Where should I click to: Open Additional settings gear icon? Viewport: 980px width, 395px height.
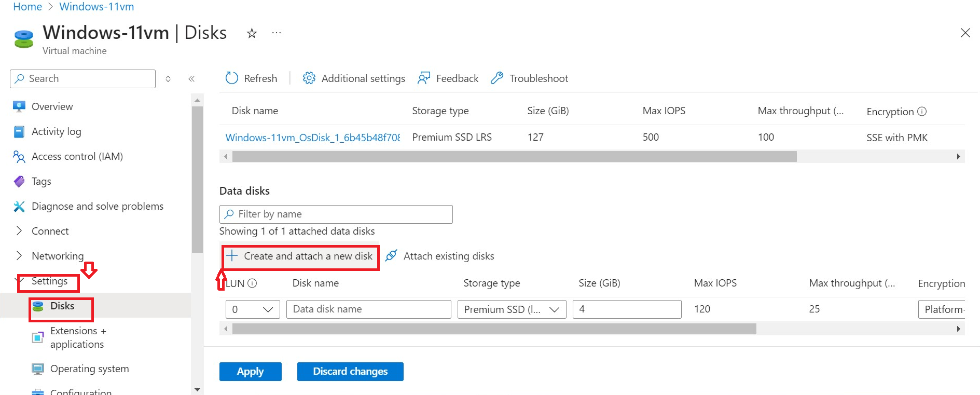pyautogui.click(x=309, y=78)
